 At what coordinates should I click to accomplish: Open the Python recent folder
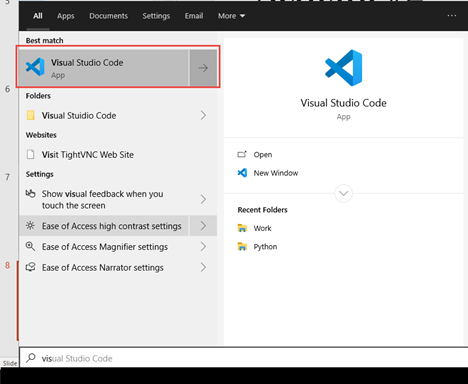click(x=265, y=247)
